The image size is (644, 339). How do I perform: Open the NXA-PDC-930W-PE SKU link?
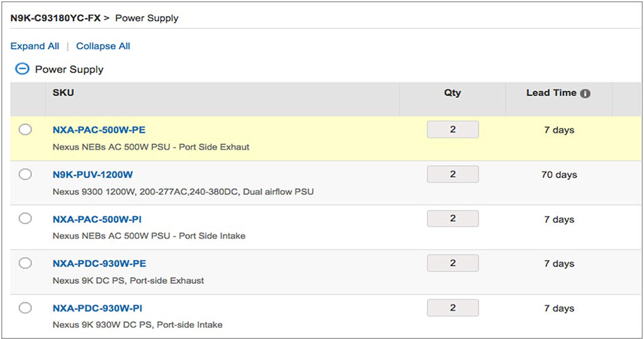99,263
